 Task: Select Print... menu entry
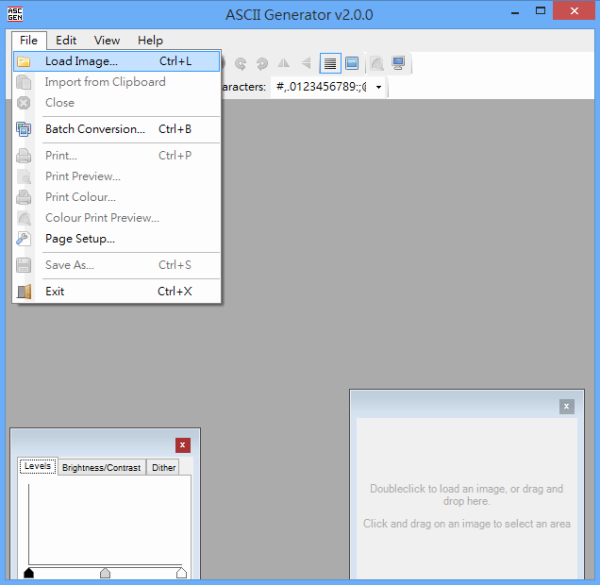point(117,155)
